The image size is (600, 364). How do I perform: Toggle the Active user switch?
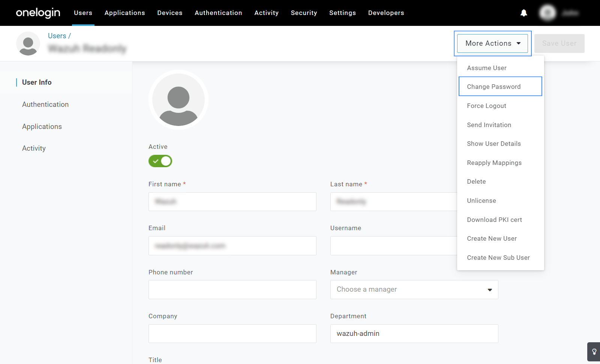160,161
